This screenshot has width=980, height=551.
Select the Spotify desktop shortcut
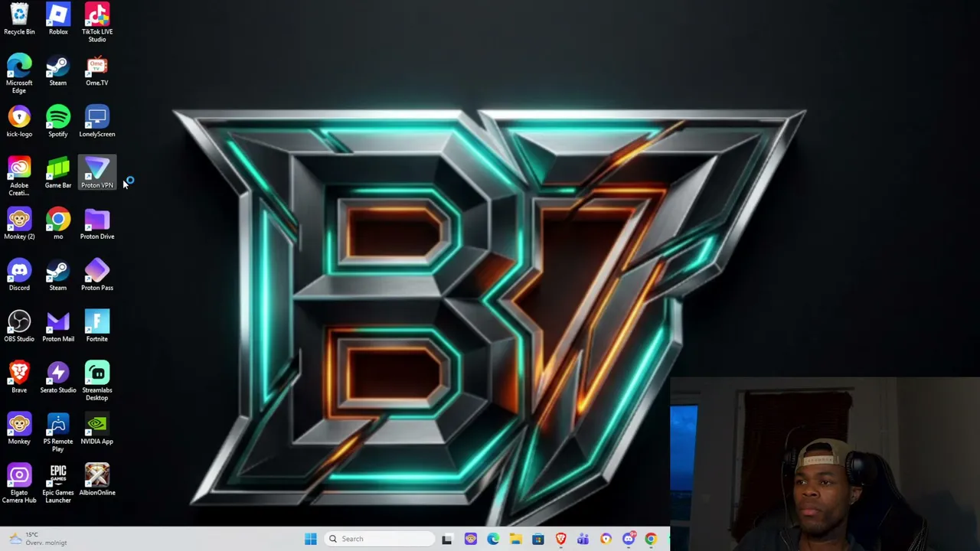click(58, 122)
